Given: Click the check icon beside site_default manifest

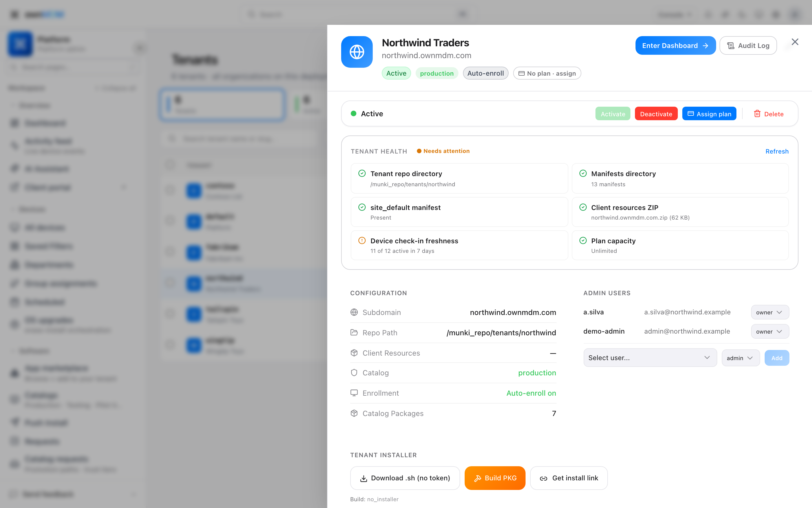Looking at the screenshot, I should tap(362, 207).
